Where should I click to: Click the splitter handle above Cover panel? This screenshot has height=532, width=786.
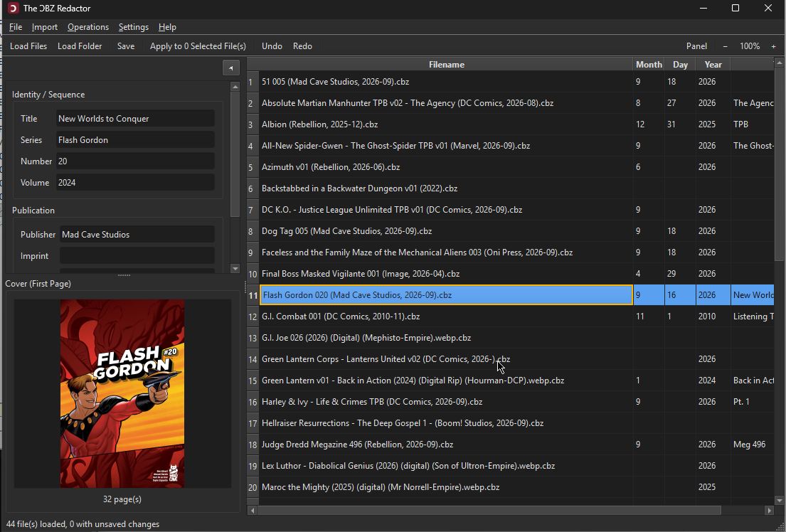pyautogui.click(x=124, y=275)
